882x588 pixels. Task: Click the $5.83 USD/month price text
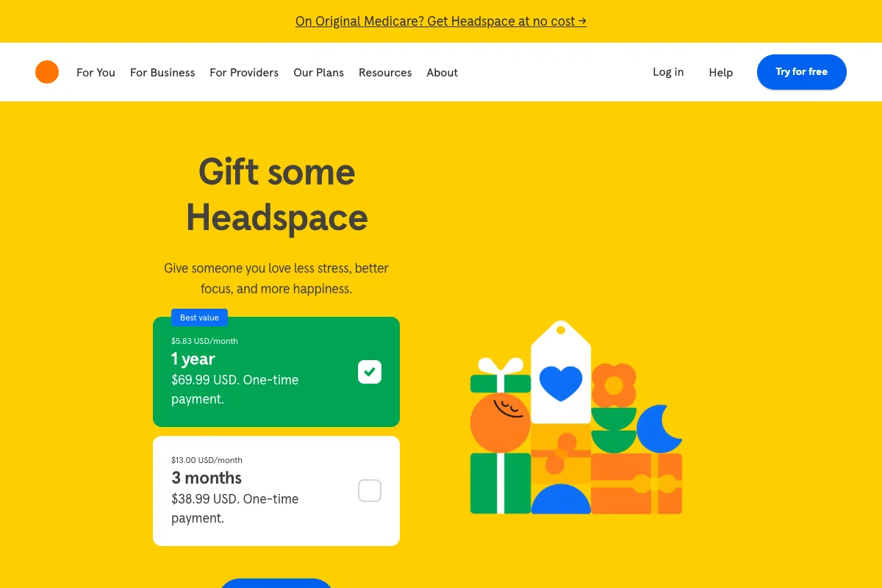(x=204, y=341)
